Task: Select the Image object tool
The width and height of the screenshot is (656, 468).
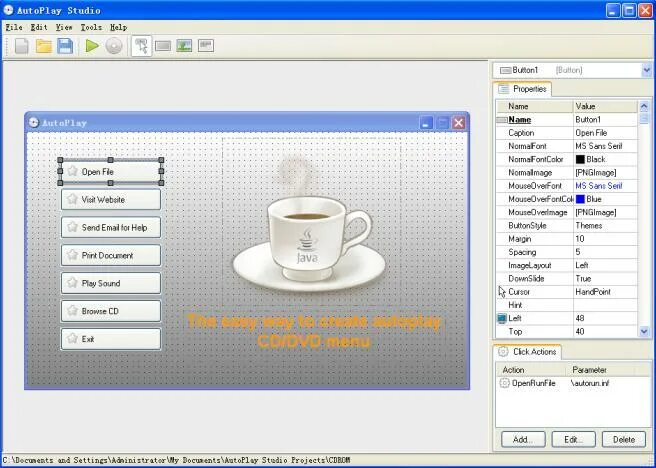Action: coord(184,46)
